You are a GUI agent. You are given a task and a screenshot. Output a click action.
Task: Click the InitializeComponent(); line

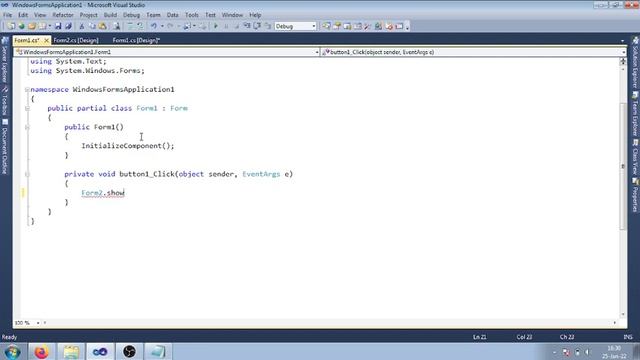click(x=128, y=146)
